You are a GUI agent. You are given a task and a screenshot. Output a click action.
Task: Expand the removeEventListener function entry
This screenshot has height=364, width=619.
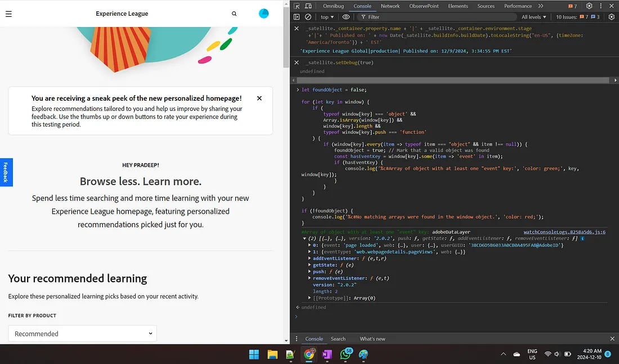(310, 278)
